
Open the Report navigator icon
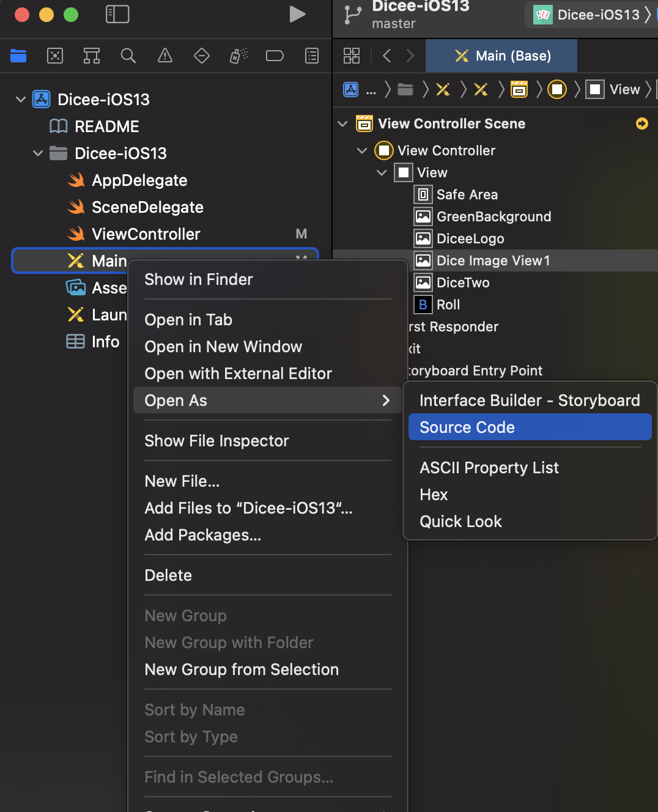tap(312, 56)
